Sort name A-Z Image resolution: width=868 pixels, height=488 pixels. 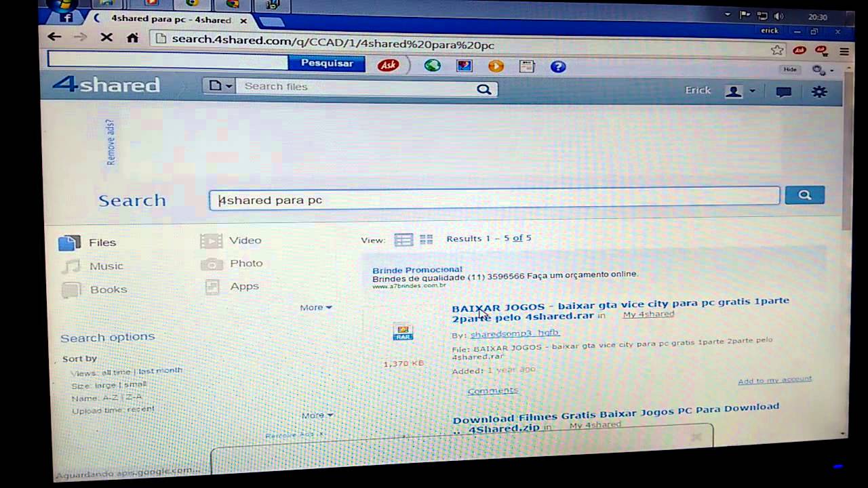[111, 398]
